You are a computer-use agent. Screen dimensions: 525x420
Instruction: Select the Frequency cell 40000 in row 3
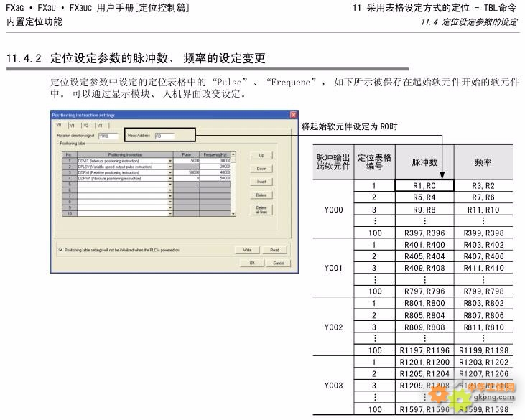pos(215,173)
